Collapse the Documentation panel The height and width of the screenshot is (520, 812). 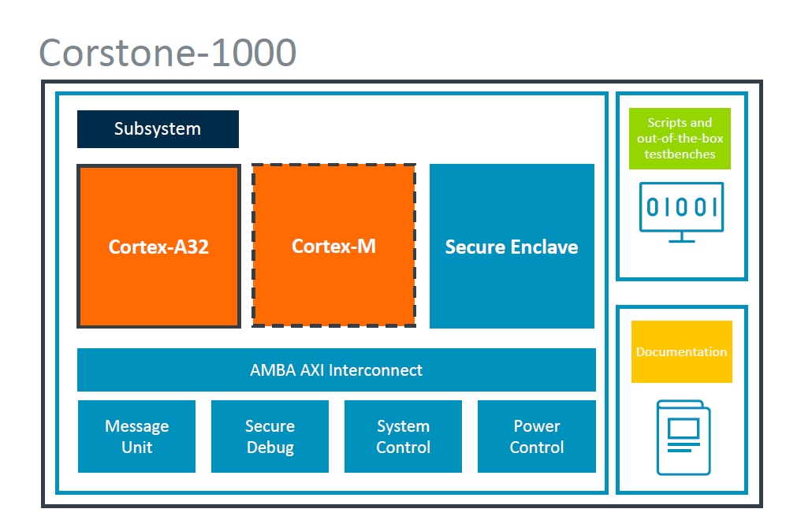[681, 400]
